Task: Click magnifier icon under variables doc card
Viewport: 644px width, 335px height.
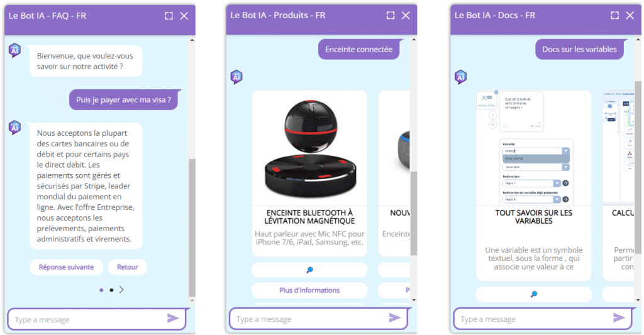Action: (534, 294)
